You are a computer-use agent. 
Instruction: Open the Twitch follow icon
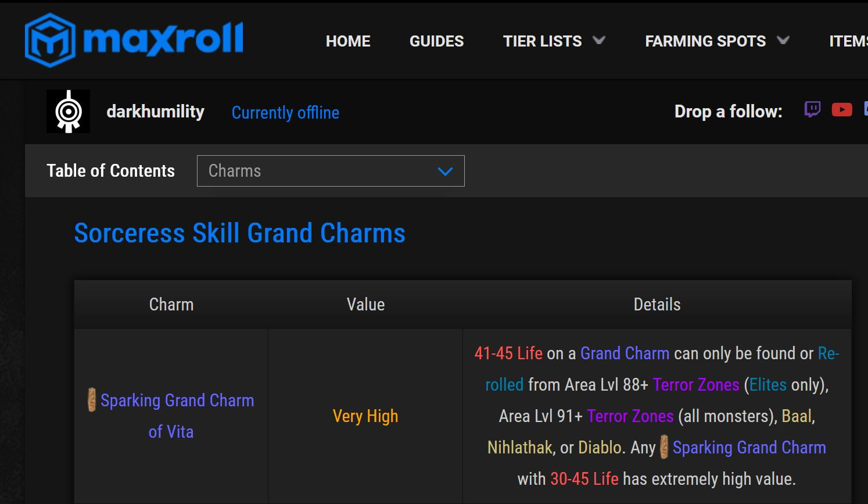(x=812, y=109)
